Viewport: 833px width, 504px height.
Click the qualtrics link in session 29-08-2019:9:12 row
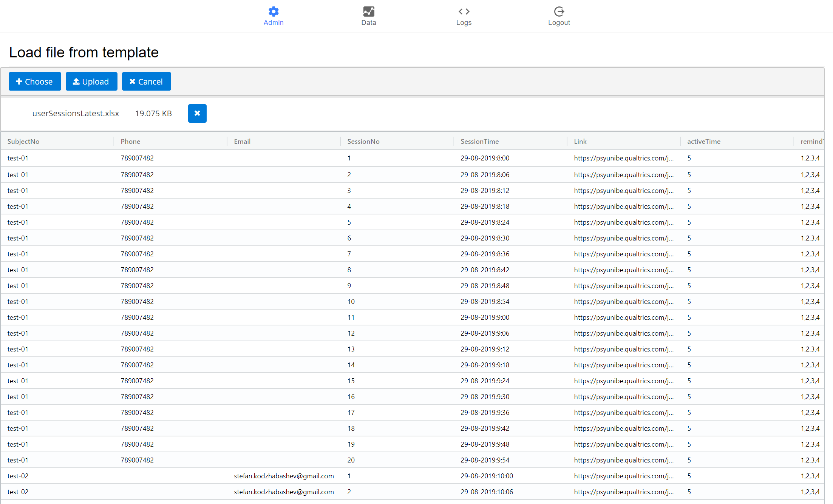click(x=624, y=349)
